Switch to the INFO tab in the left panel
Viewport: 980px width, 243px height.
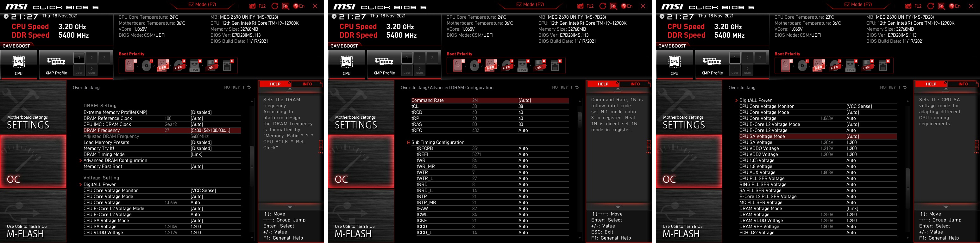(x=307, y=84)
